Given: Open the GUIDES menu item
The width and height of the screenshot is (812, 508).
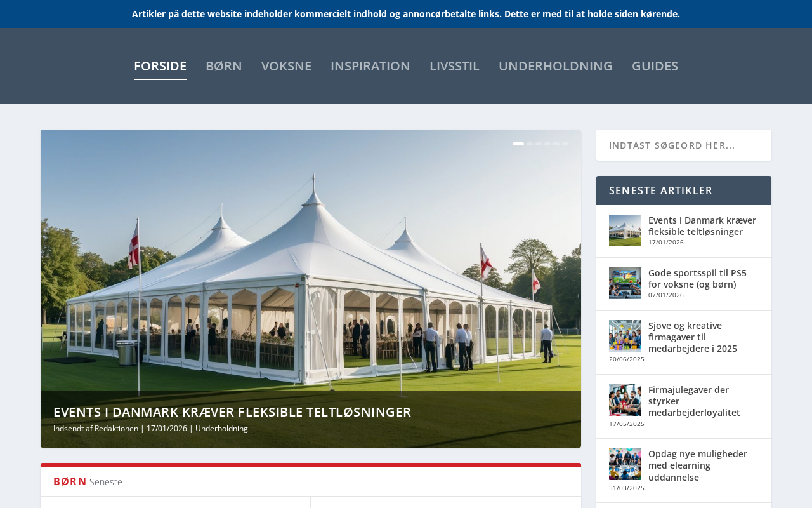Looking at the screenshot, I should (655, 66).
